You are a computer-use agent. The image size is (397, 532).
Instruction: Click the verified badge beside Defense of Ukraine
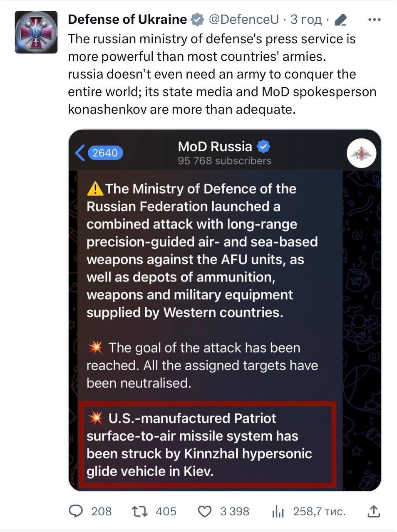point(197,19)
